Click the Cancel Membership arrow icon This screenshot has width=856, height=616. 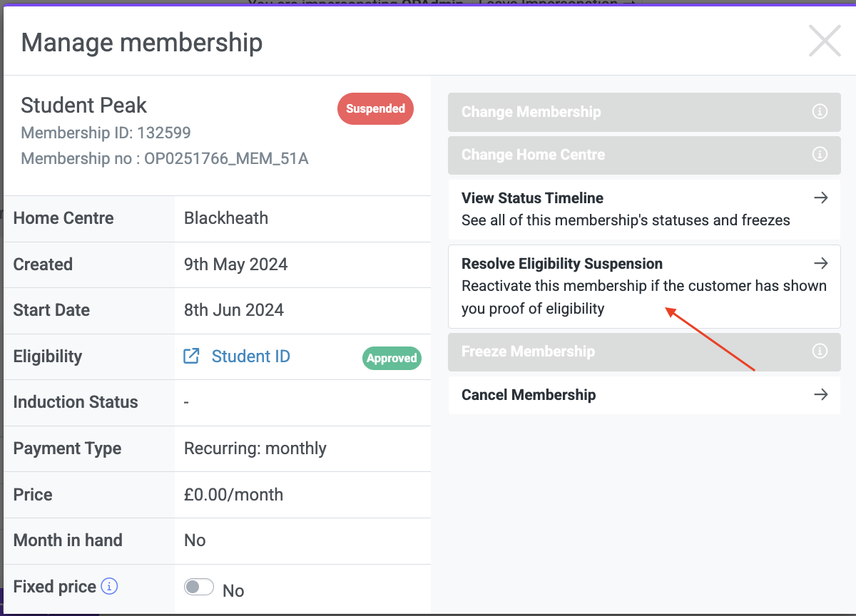[821, 394]
